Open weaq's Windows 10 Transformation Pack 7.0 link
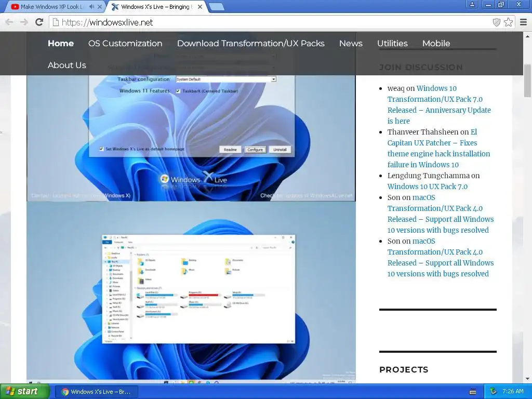532x399 pixels. pyautogui.click(x=439, y=104)
